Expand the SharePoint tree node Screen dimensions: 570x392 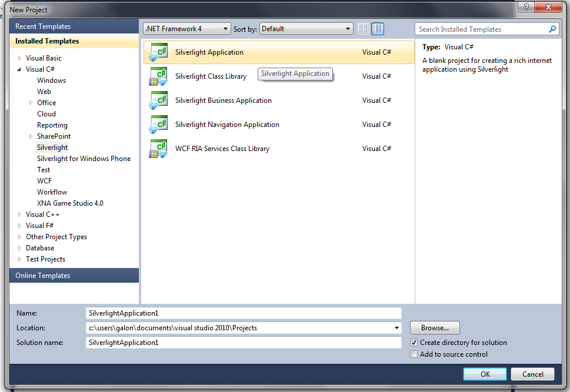click(31, 136)
